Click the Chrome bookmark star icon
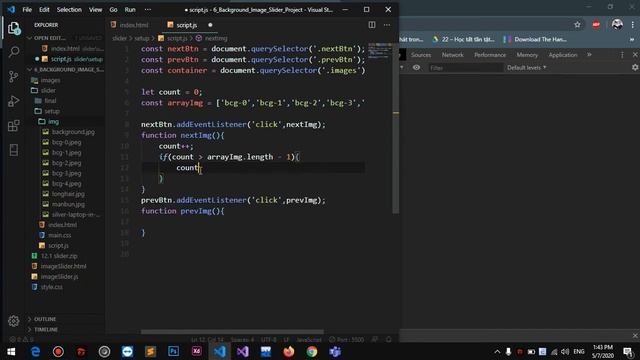 tap(577, 25)
